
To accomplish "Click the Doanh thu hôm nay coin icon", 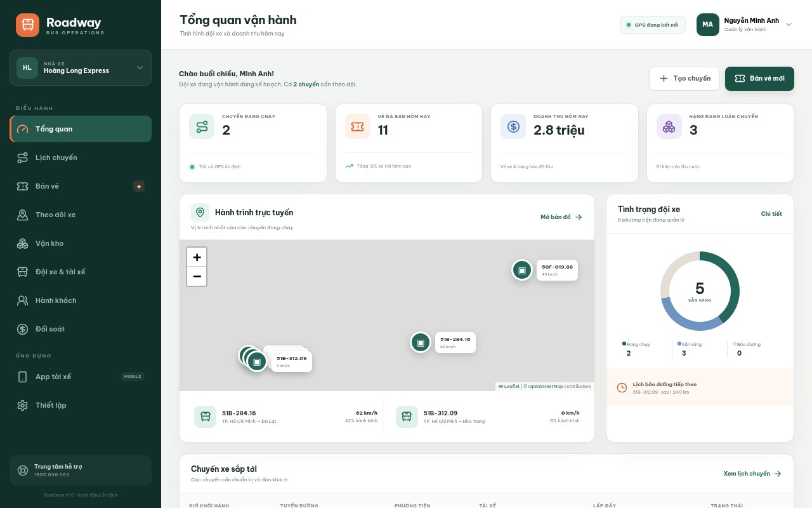I will (513, 126).
